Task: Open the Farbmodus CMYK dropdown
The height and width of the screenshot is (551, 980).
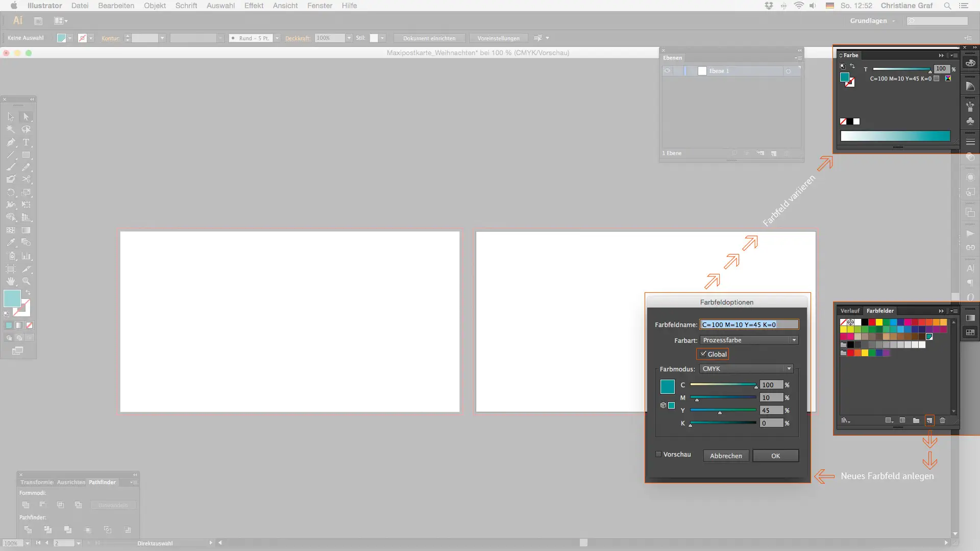Action: point(746,369)
